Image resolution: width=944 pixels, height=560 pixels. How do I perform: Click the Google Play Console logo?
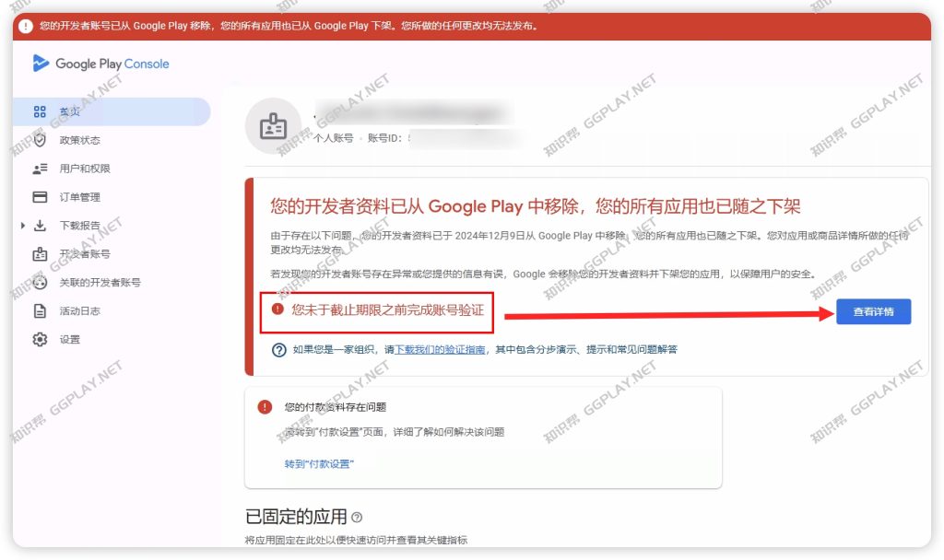[x=100, y=64]
